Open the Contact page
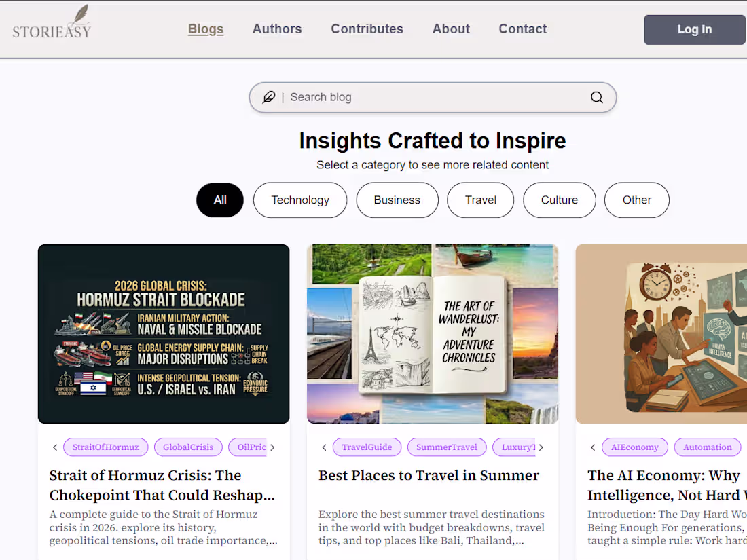 point(523,29)
